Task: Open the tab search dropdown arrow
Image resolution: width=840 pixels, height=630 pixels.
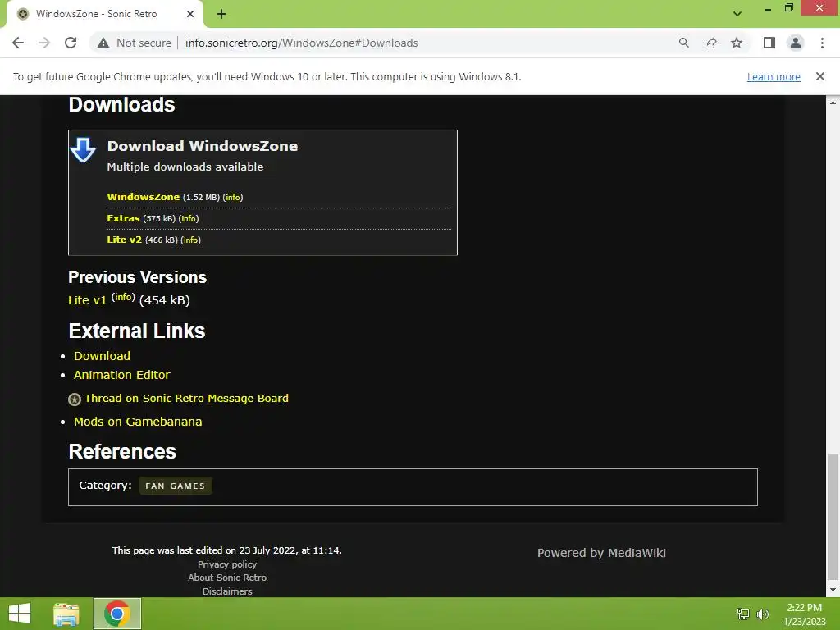Action: (x=737, y=14)
